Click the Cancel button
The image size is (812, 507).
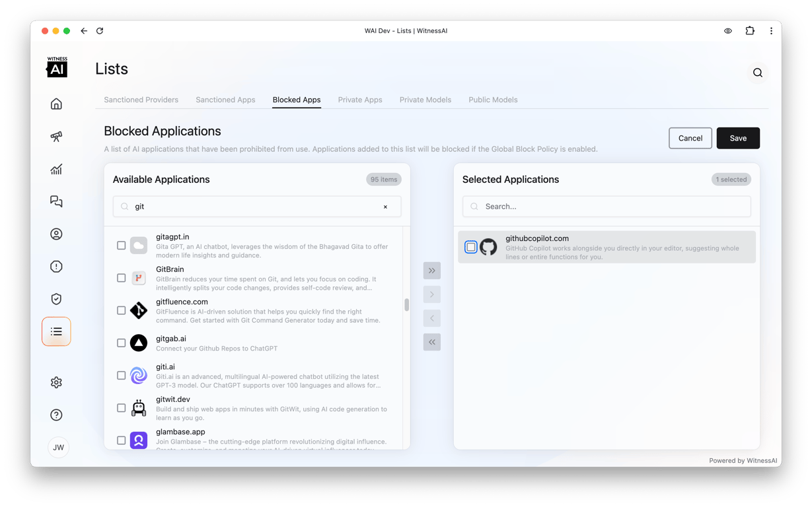pos(690,138)
